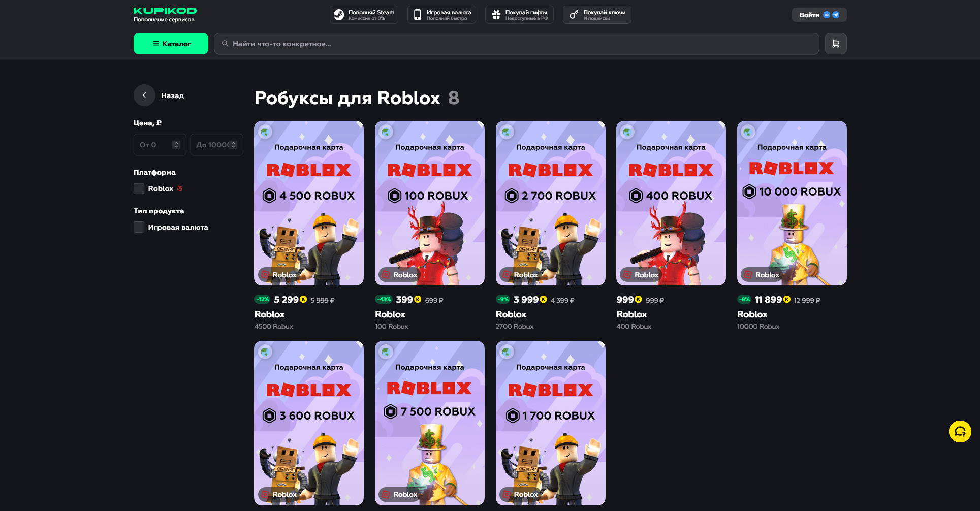Click the gift icon for Покупай гифты
Screen dimensions: 980x511
pyautogui.click(x=496, y=15)
